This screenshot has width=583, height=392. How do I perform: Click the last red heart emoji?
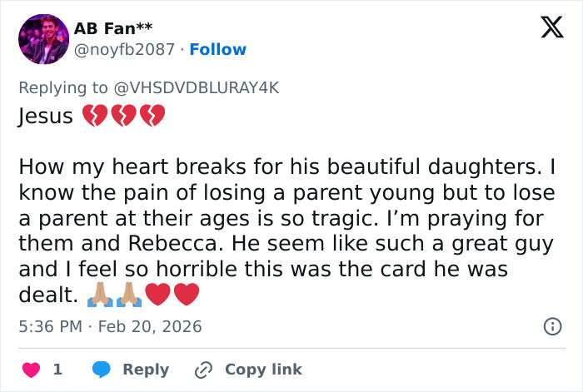coord(187,294)
